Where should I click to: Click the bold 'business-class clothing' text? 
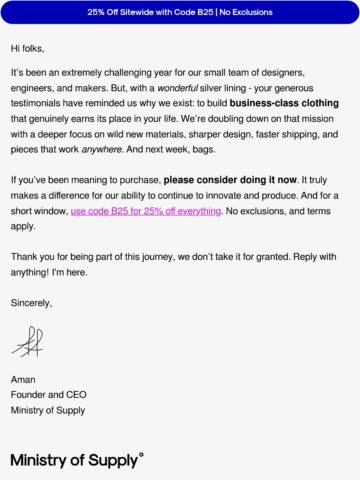coord(284,103)
